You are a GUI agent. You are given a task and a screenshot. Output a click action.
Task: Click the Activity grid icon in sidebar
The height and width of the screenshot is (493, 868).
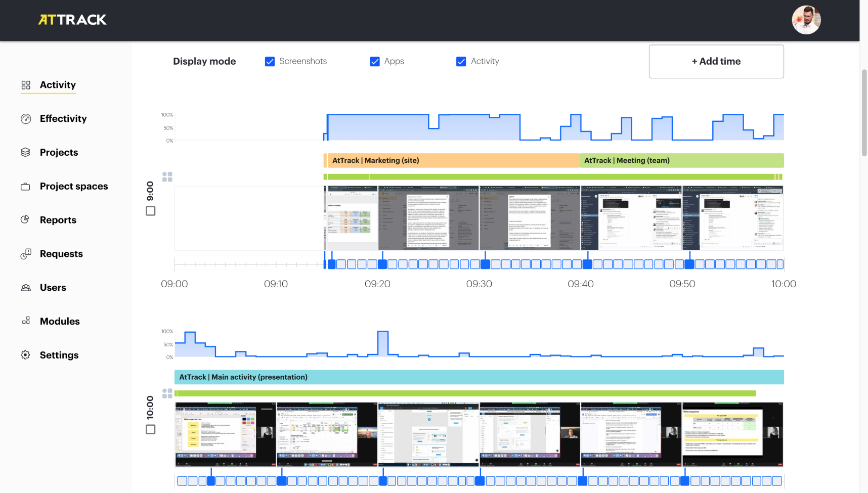point(26,85)
